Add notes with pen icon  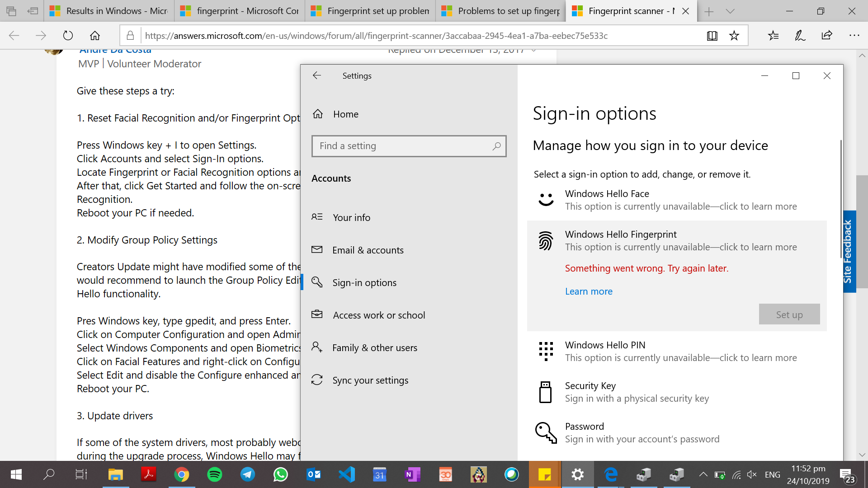click(800, 35)
